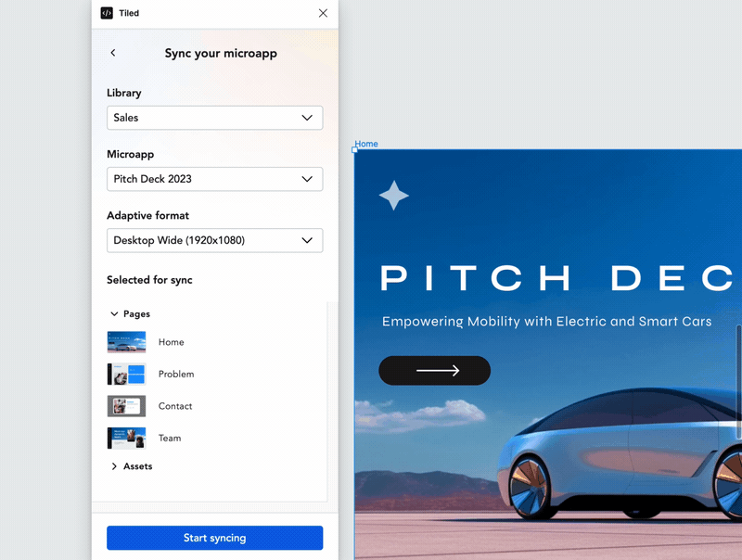Select the Problem page thumbnail
The height and width of the screenshot is (560, 742).
[126, 375]
